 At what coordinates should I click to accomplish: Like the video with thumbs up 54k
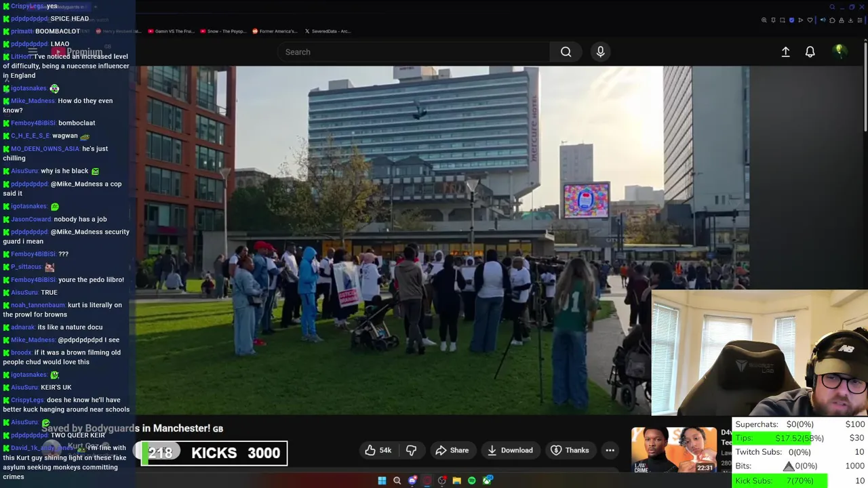[x=378, y=450]
